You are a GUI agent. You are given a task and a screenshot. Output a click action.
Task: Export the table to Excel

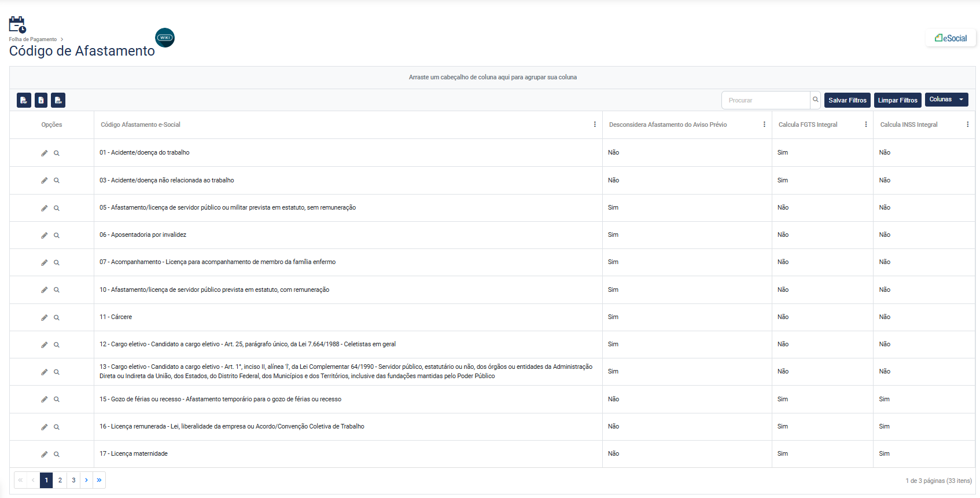(41, 100)
